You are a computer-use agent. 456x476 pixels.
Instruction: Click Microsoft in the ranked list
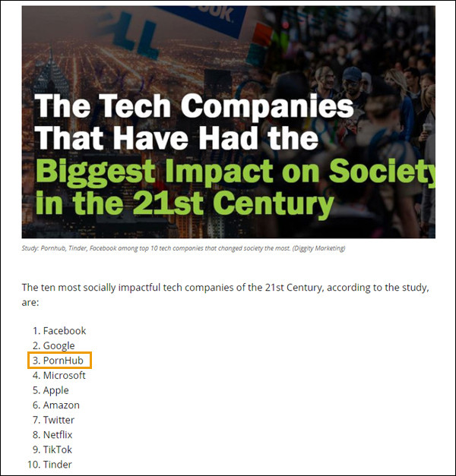[64, 375]
